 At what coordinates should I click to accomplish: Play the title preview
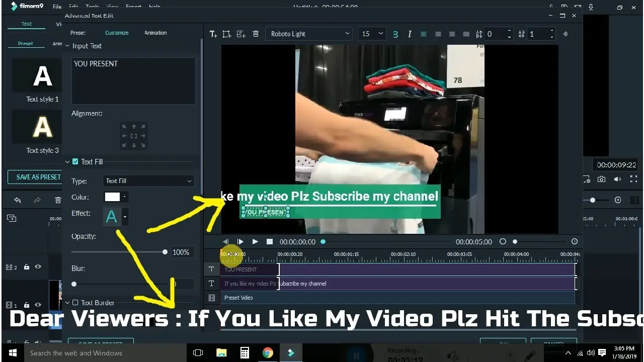pos(255,242)
